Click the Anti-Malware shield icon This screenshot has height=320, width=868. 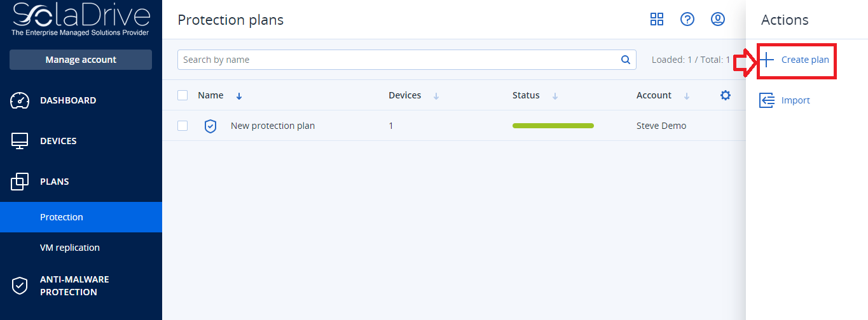[x=20, y=286]
